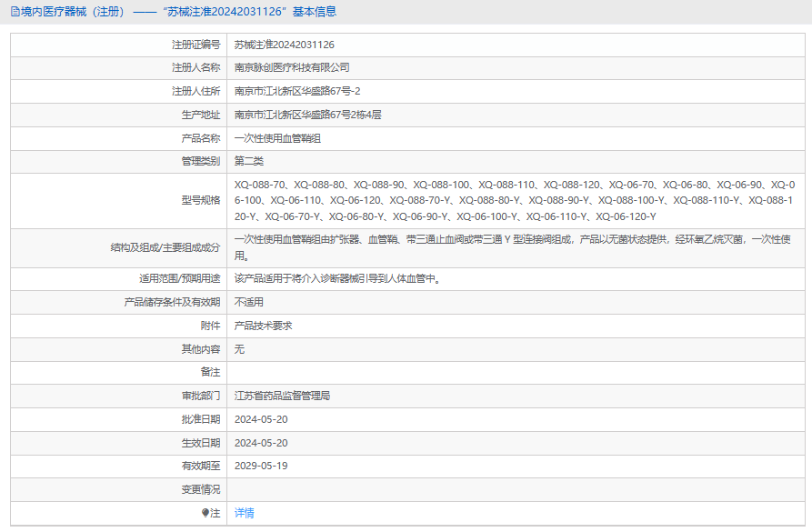
Task: Click the 产品名称 label
Action: coord(200,138)
